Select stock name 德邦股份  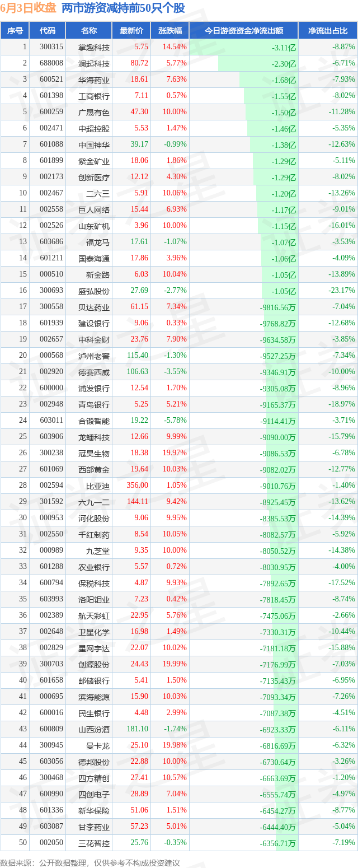tap(94, 762)
